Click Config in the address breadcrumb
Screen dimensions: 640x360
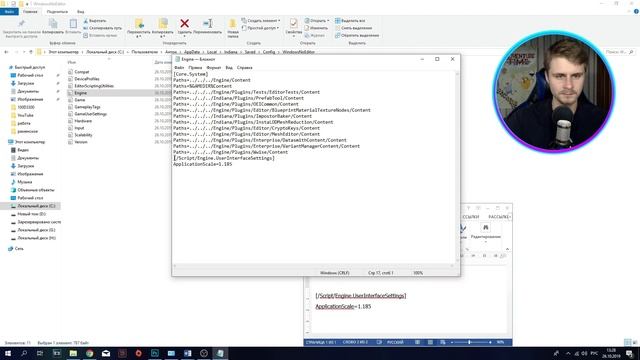coord(269,52)
